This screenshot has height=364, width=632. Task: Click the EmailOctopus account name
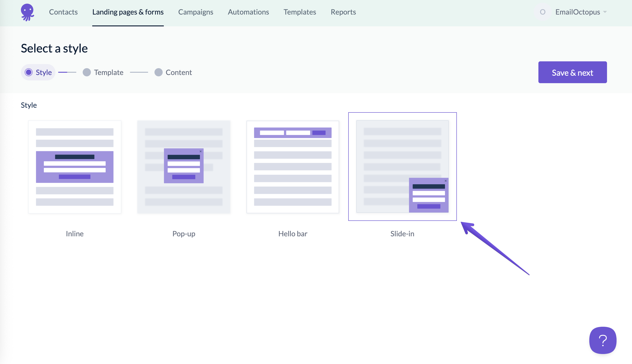coord(577,12)
